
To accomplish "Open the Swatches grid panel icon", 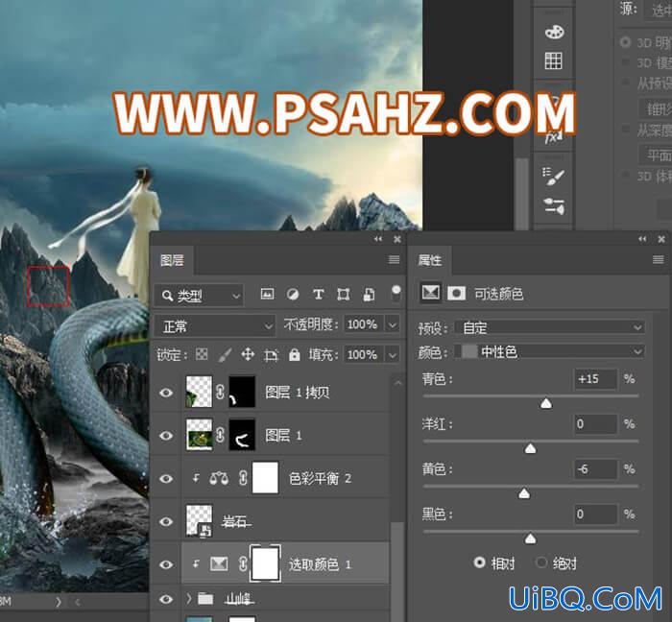I will pyautogui.click(x=553, y=60).
